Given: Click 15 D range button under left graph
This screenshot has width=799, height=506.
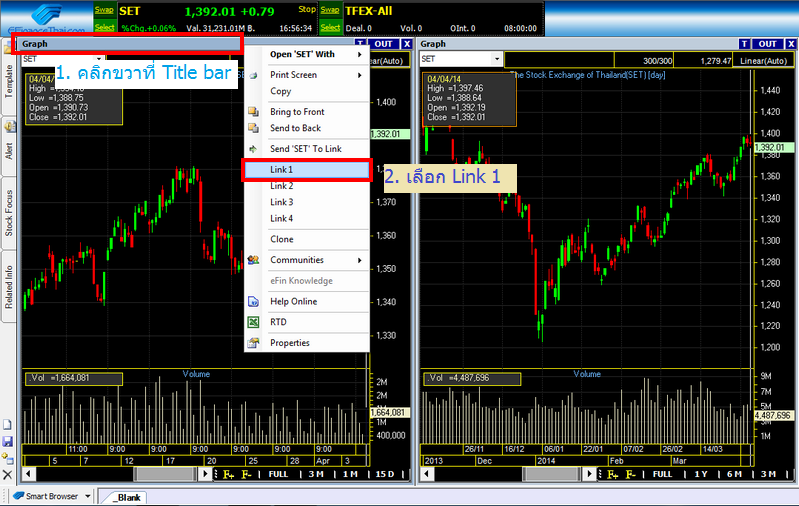Looking at the screenshot, I should point(385,474).
